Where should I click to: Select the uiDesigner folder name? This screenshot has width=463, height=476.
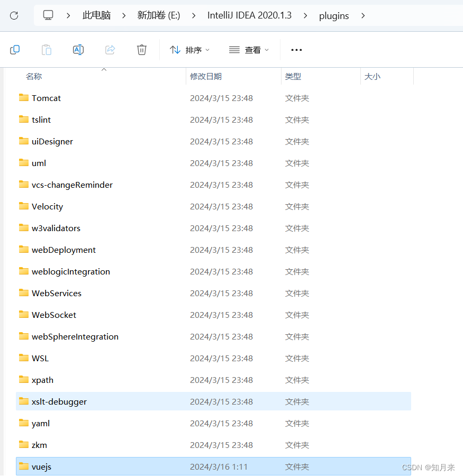pos(52,141)
